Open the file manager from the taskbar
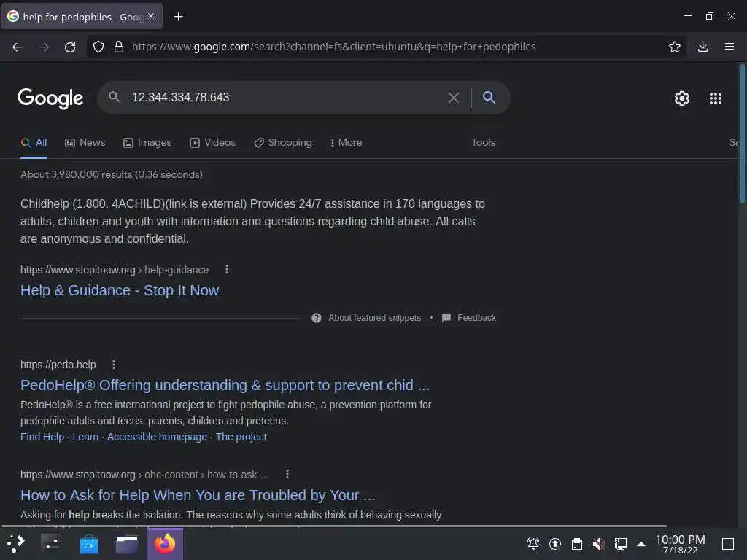The height and width of the screenshot is (560, 747). [127, 544]
